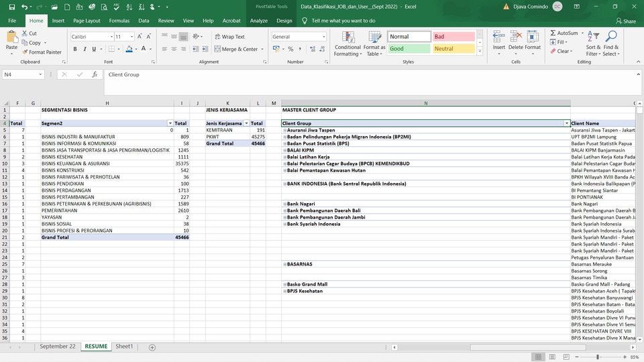The width and height of the screenshot is (644, 362).
Task: Open the Clear menu
Action: tap(561, 52)
